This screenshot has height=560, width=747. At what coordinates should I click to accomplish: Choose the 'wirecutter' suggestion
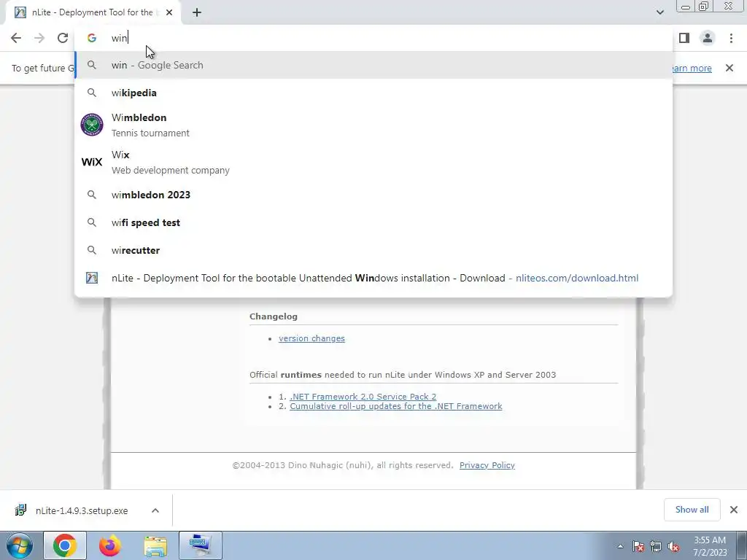tap(373, 250)
